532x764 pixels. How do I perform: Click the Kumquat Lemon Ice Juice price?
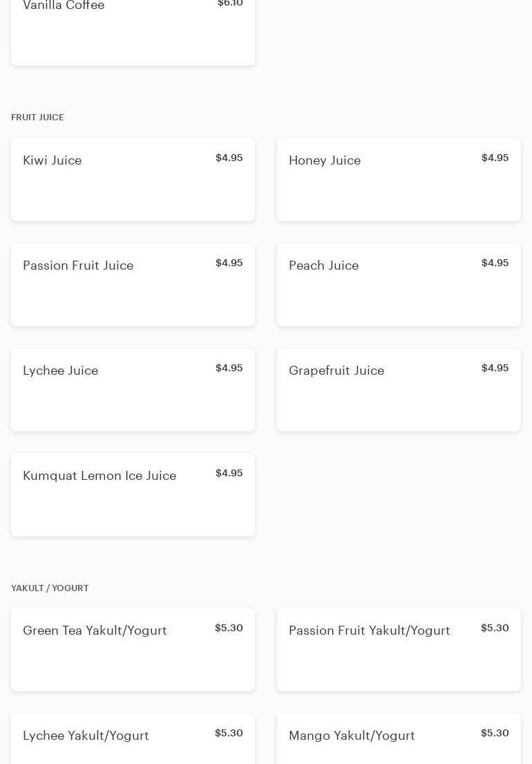tap(229, 473)
